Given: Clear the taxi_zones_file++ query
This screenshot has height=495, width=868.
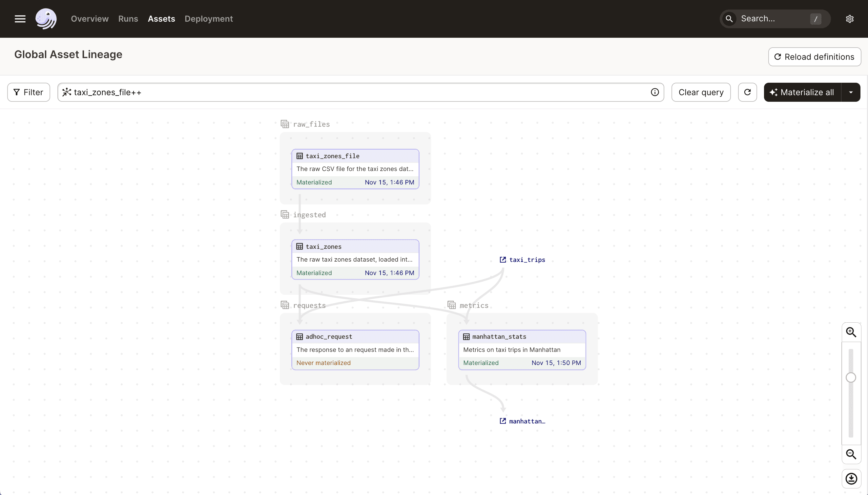Looking at the screenshot, I should [x=701, y=92].
